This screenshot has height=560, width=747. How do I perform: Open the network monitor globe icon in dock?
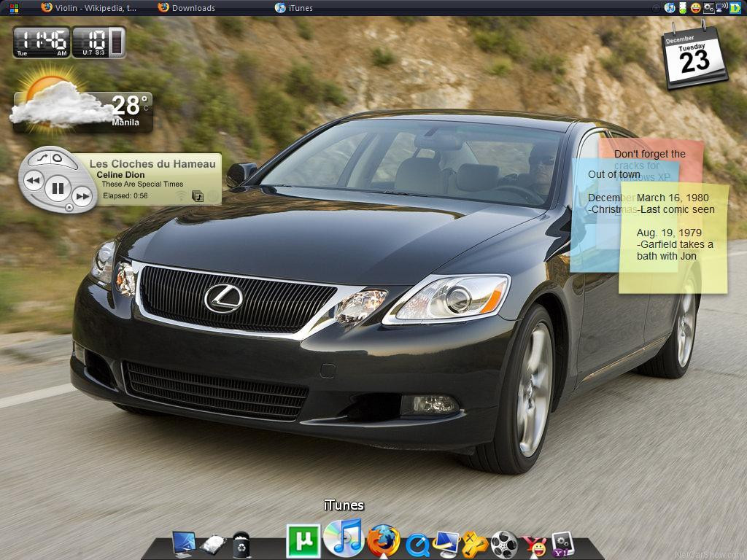446,544
